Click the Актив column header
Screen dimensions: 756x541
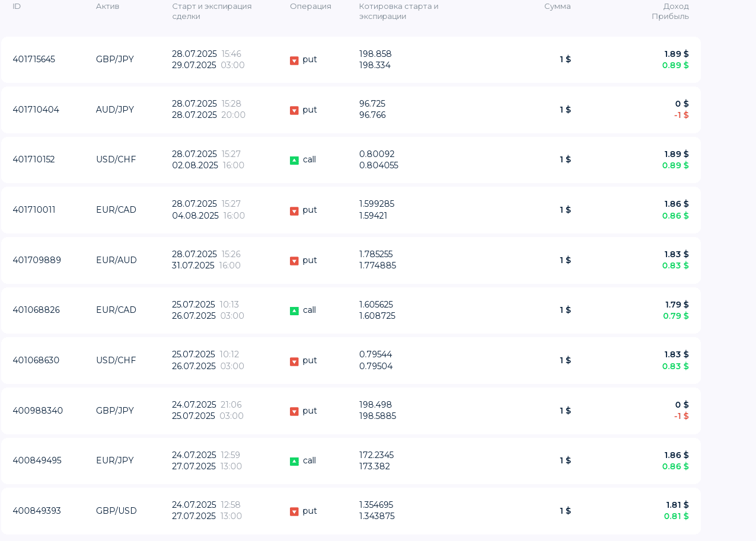(107, 7)
